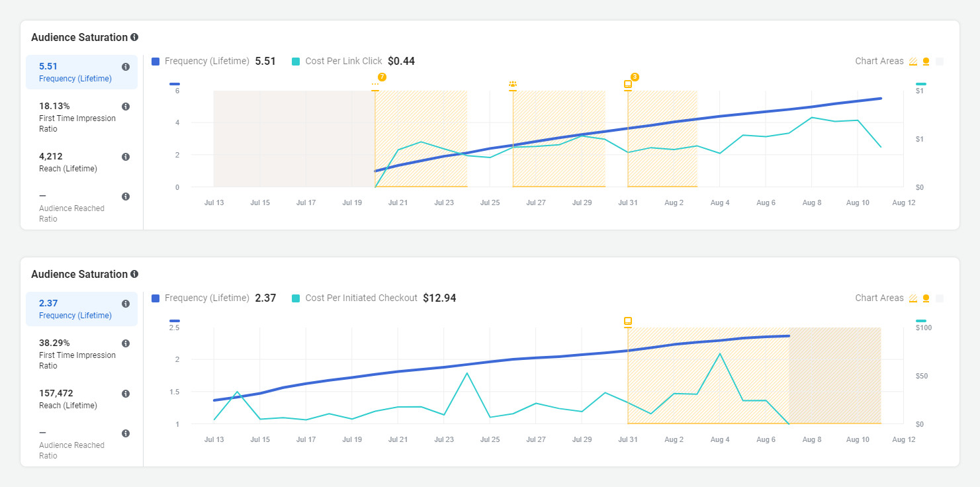Click the blue Frequency legend swatch in top chart

coord(156,62)
